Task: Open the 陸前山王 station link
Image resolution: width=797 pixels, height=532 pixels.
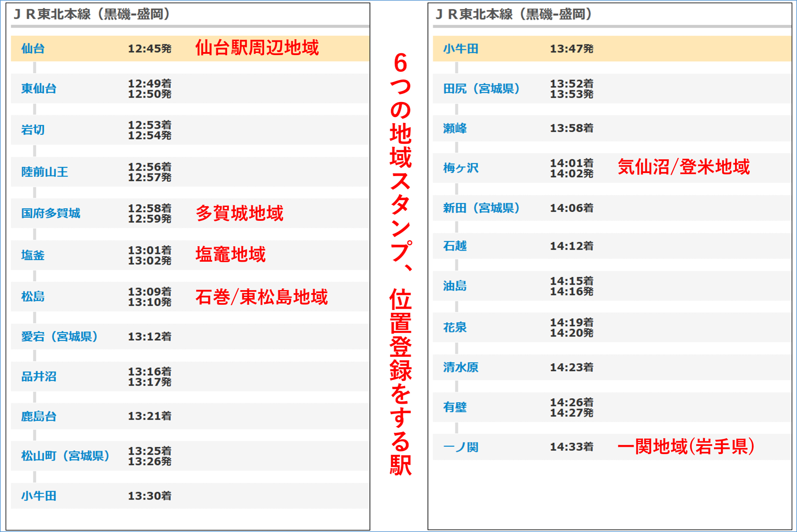Action: (x=44, y=172)
